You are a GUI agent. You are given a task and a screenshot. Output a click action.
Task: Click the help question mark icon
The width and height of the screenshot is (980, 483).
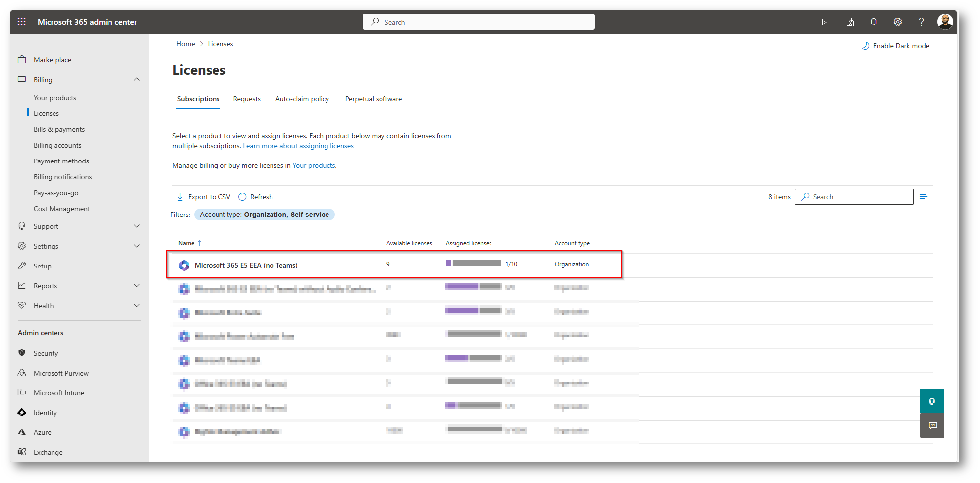921,22
